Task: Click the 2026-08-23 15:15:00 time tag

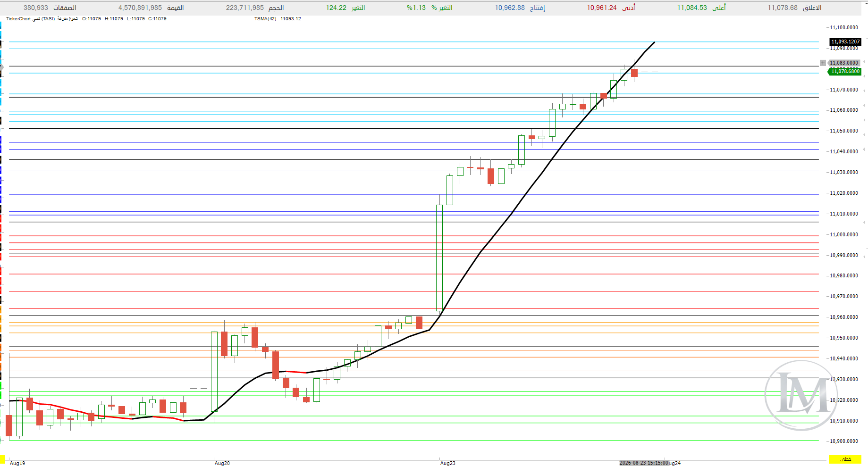Action: [644, 463]
